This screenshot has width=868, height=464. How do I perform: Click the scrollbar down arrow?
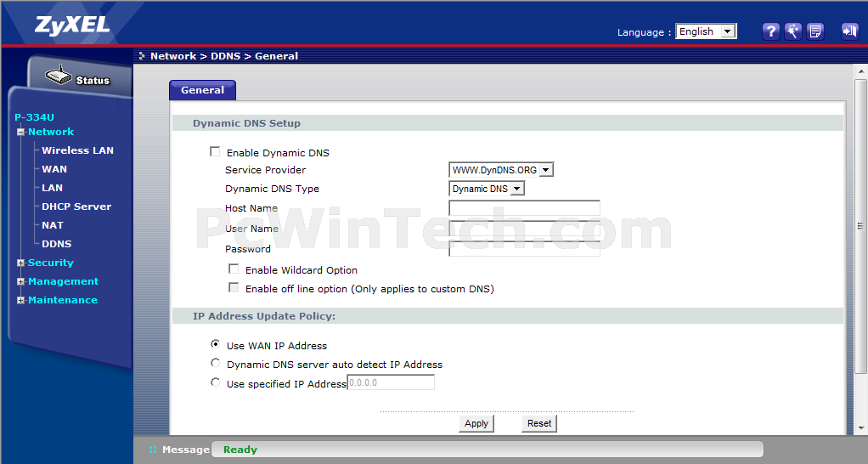pos(861,428)
